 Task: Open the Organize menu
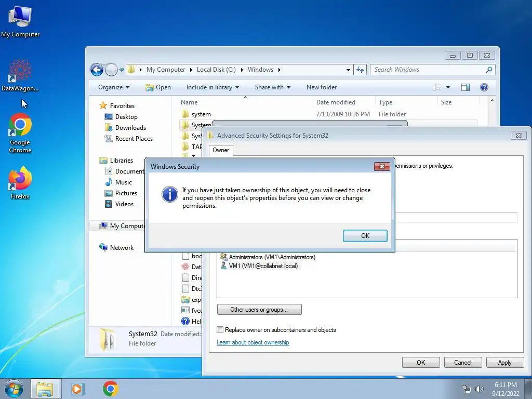click(x=114, y=87)
